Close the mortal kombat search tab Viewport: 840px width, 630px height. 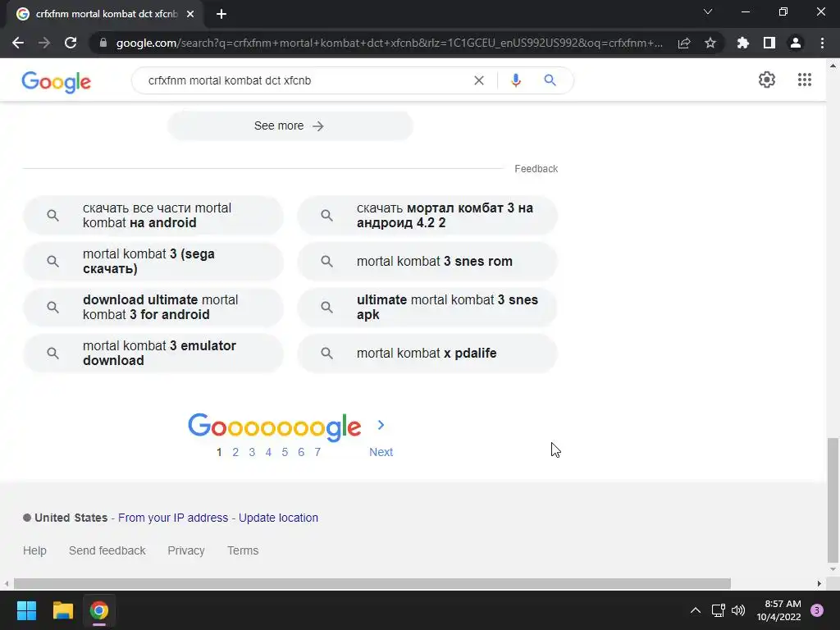[190, 14]
